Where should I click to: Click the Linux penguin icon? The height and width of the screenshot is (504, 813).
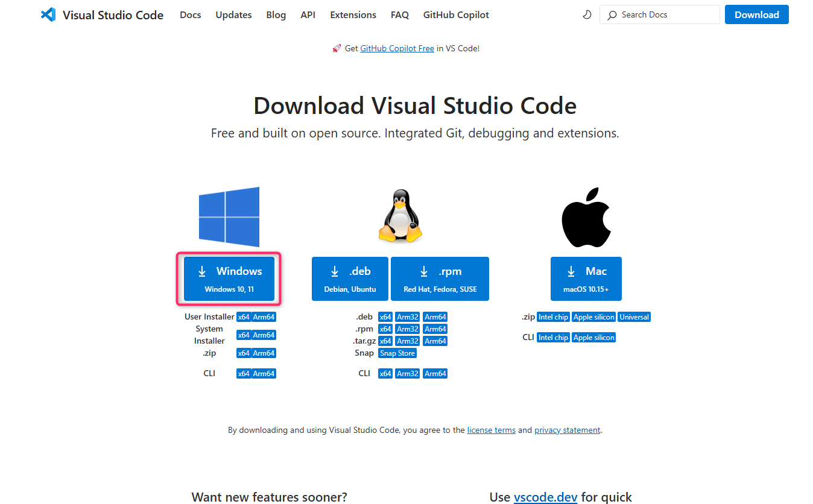[x=400, y=216]
